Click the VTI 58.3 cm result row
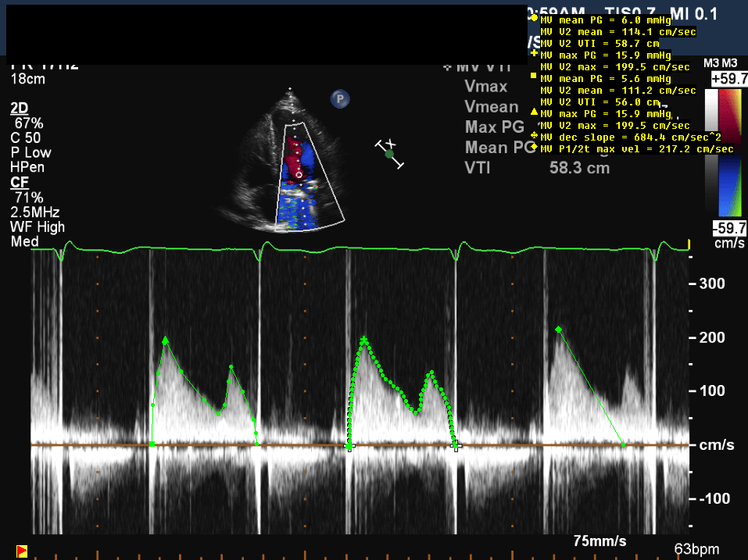This screenshot has height=560, width=748. pos(537,167)
